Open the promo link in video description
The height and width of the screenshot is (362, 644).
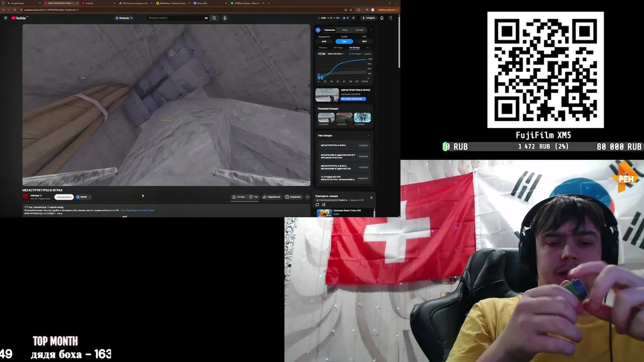137,210
